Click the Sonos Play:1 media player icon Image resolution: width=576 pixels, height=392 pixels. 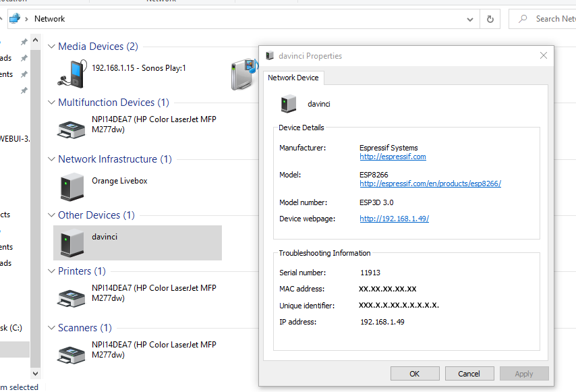pyautogui.click(x=72, y=74)
